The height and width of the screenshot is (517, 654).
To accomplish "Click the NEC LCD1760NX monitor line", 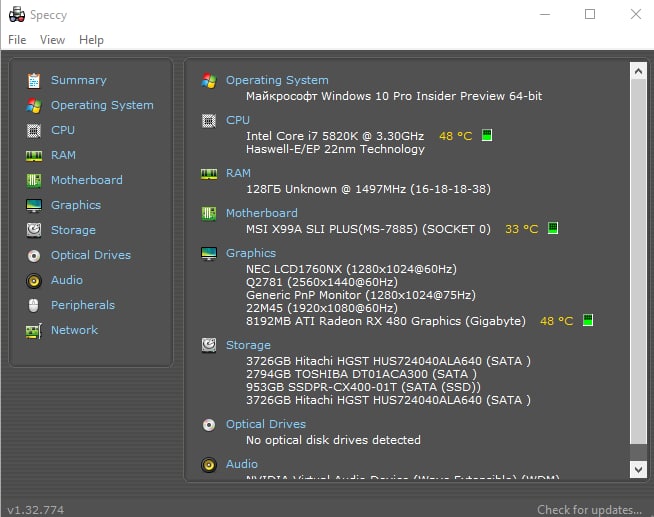I will coord(351,269).
